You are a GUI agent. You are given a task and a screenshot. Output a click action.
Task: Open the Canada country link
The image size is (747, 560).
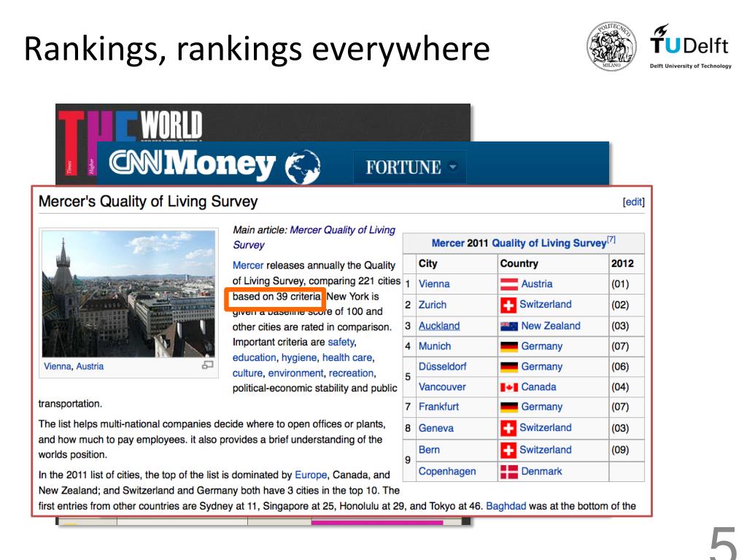(539, 386)
